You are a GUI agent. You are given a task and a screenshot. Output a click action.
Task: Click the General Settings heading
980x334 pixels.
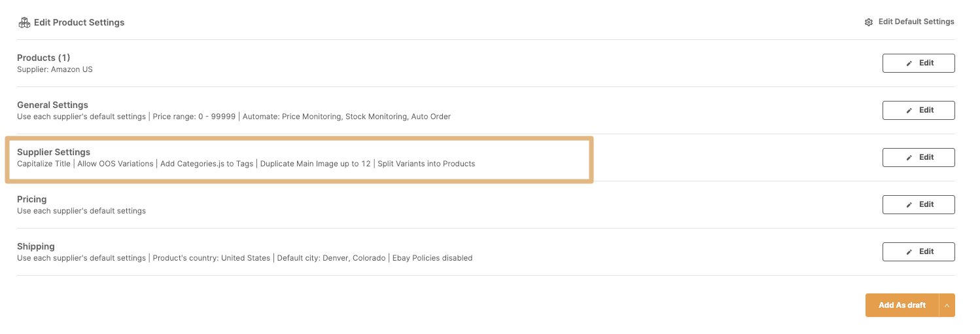[x=52, y=105]
